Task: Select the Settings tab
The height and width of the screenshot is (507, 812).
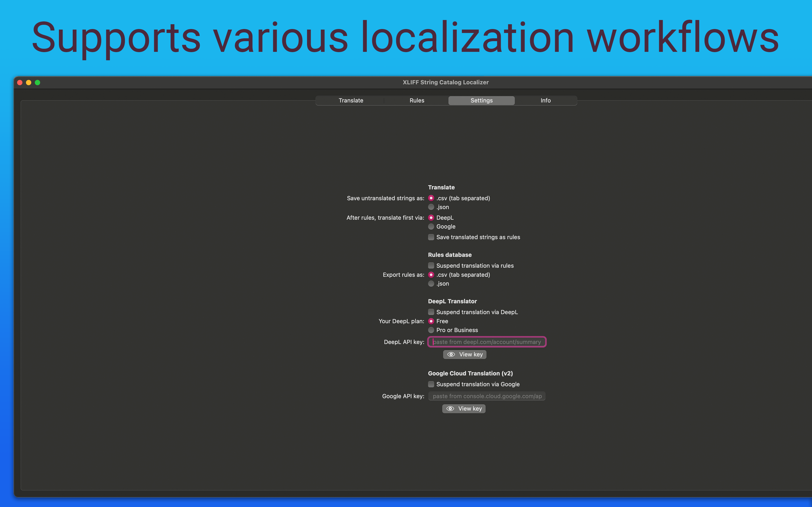Action: [481, 100]
